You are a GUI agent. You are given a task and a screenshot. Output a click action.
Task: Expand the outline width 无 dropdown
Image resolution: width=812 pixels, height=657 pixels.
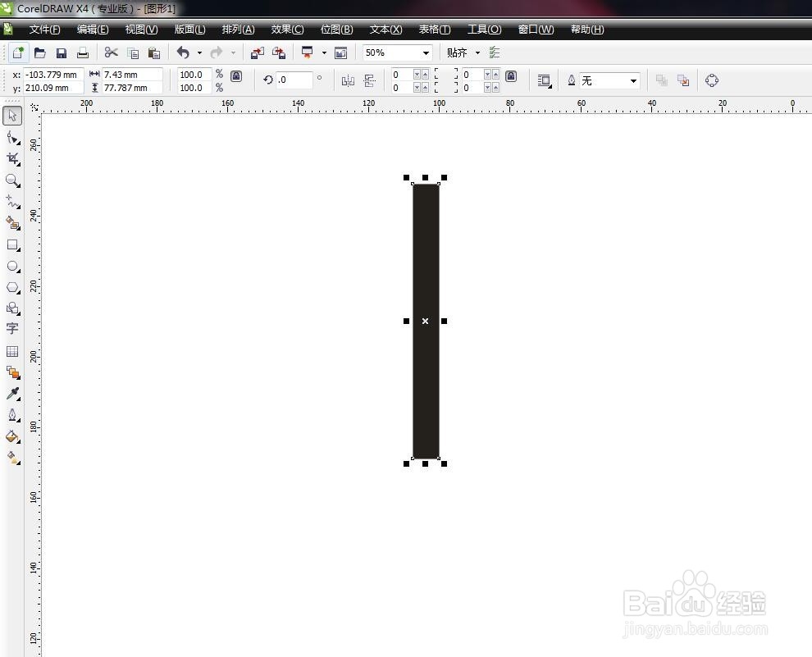point(633,80)
